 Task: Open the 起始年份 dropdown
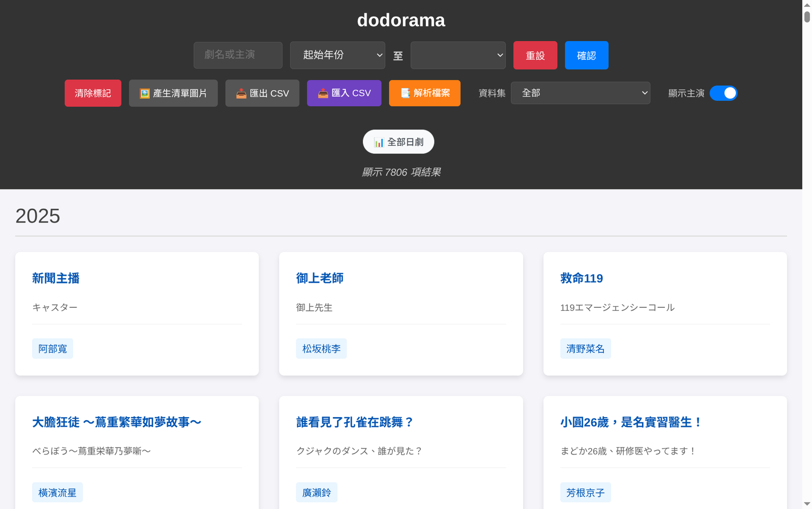point(337,55)
